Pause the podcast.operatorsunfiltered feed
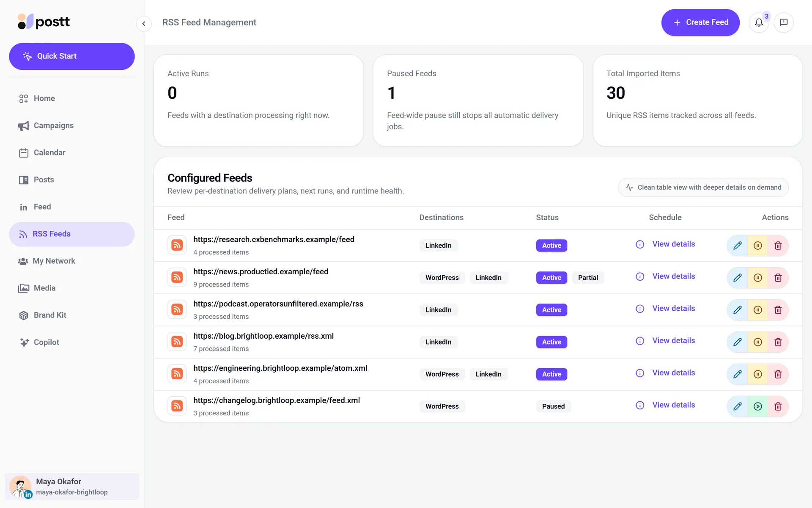812x508 pixels. click(757, 310)
